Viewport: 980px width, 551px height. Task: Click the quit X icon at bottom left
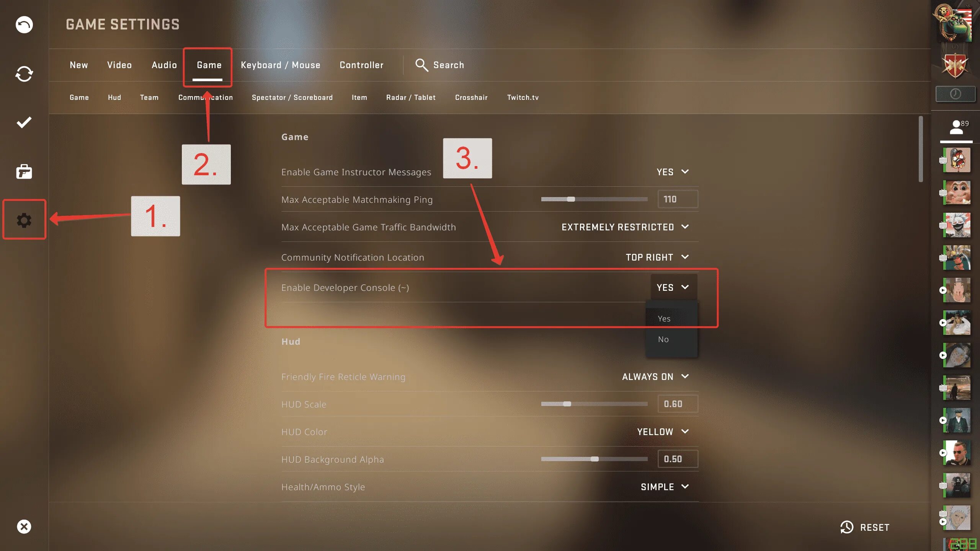(24, 527)
